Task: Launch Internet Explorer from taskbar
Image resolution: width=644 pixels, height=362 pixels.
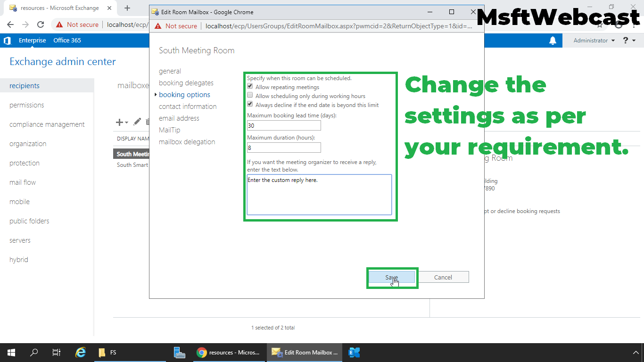Action: (x=81, y=352)
